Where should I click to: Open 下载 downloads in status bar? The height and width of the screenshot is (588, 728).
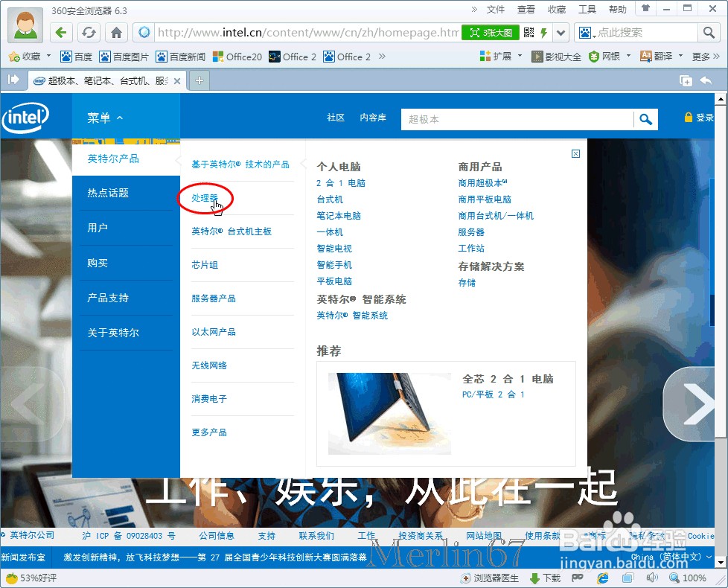pyautogui.click(x=545, y=578)
